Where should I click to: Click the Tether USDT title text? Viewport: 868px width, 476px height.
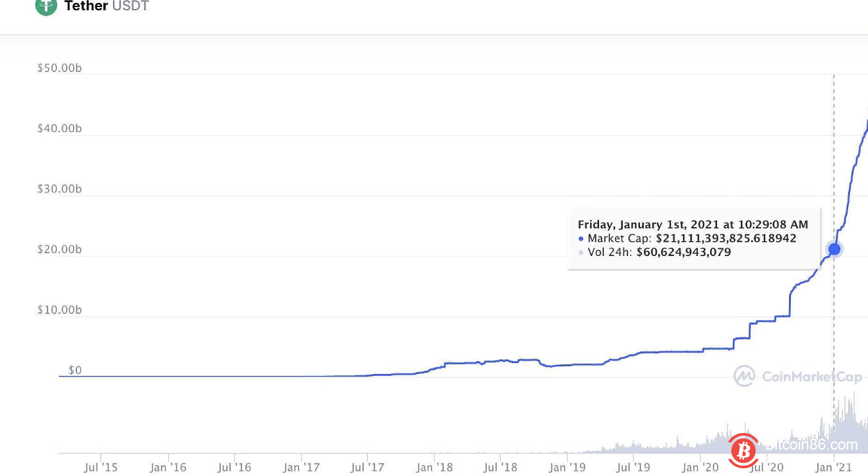(107, 7)
